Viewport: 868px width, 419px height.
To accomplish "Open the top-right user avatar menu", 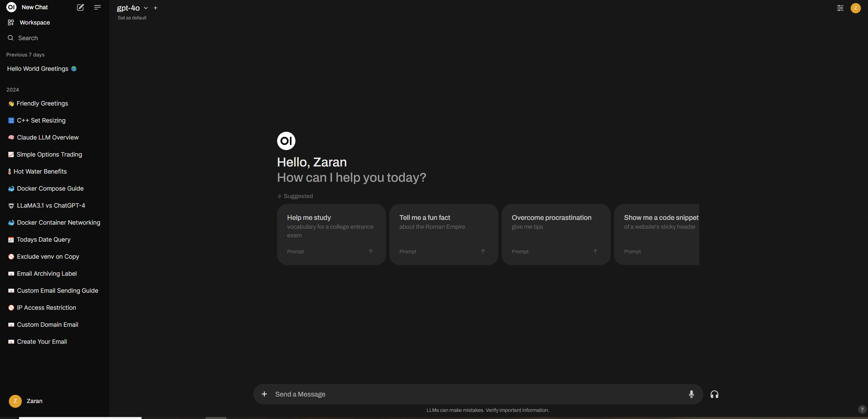I will [855, 8].
